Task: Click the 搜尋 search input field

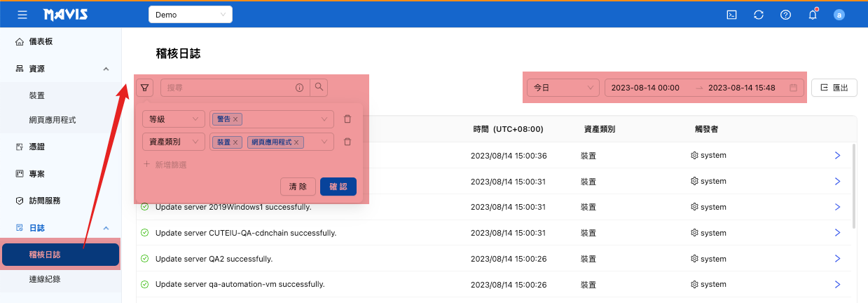Action: click(228, 88)
